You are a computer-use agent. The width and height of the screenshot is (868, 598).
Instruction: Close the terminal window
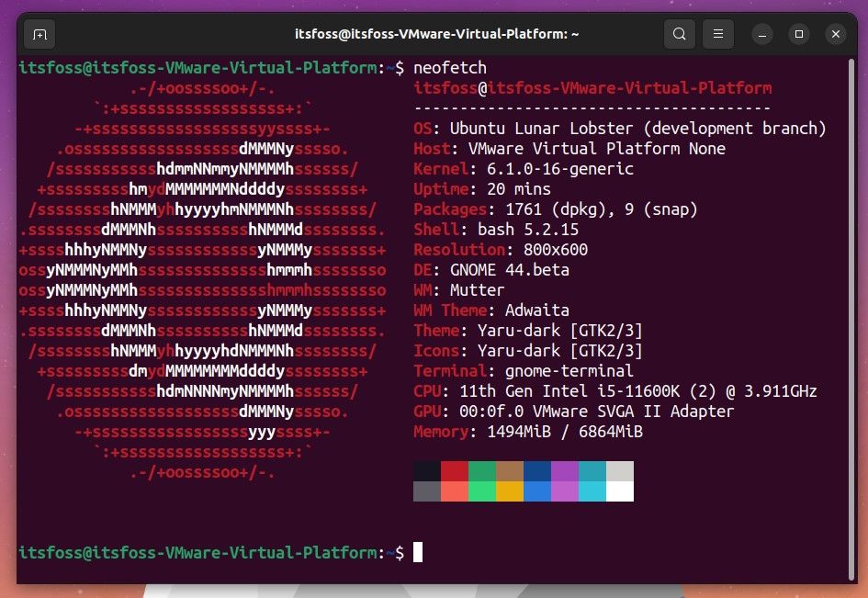(836, 34)
